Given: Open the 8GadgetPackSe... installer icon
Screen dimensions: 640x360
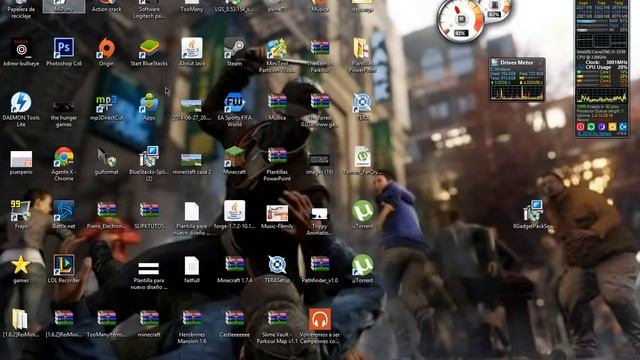Looking at the screenshot, I should tap(533, 211).
